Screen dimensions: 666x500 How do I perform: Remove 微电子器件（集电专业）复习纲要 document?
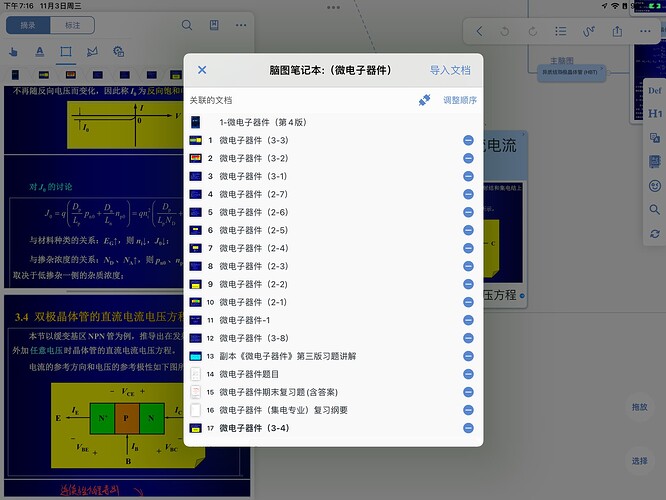(x=468, y=410)
